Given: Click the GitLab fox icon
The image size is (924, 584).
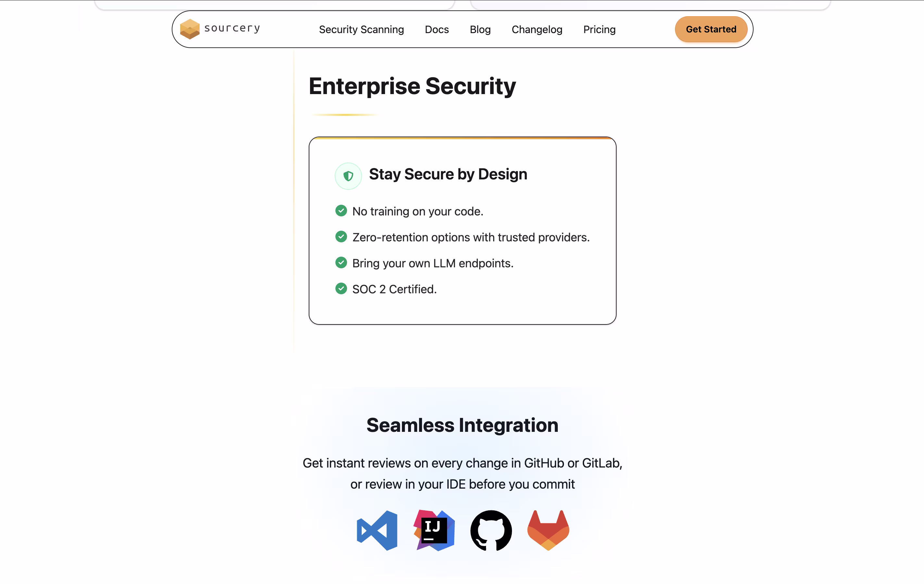Looking at the screenshot, I should pos(548,530).
